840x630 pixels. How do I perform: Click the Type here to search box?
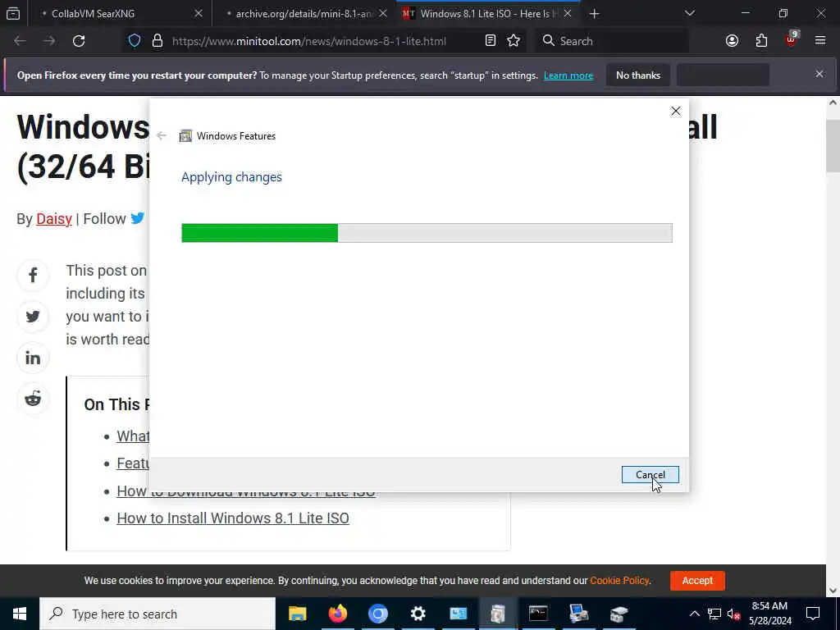point(157,614)
